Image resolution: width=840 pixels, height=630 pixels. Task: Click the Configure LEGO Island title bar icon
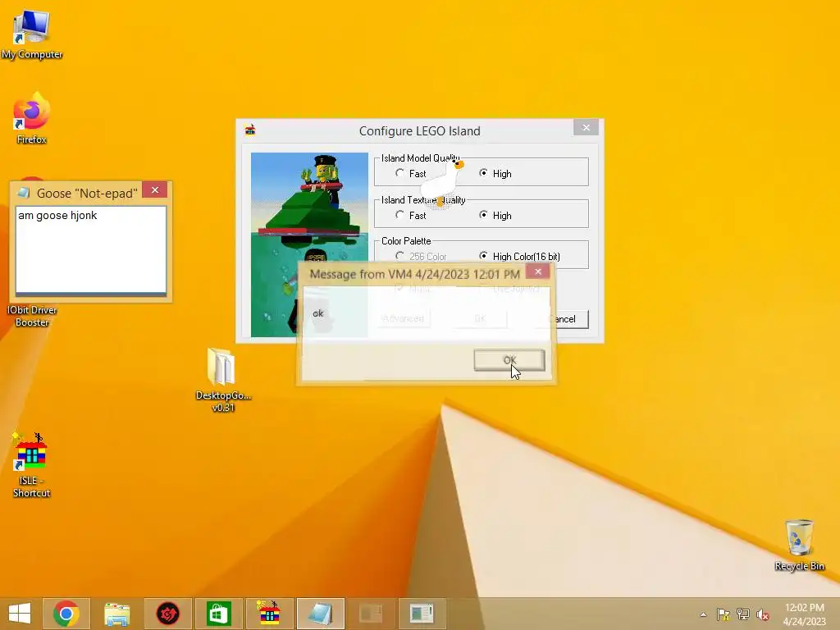click(250, 130)
